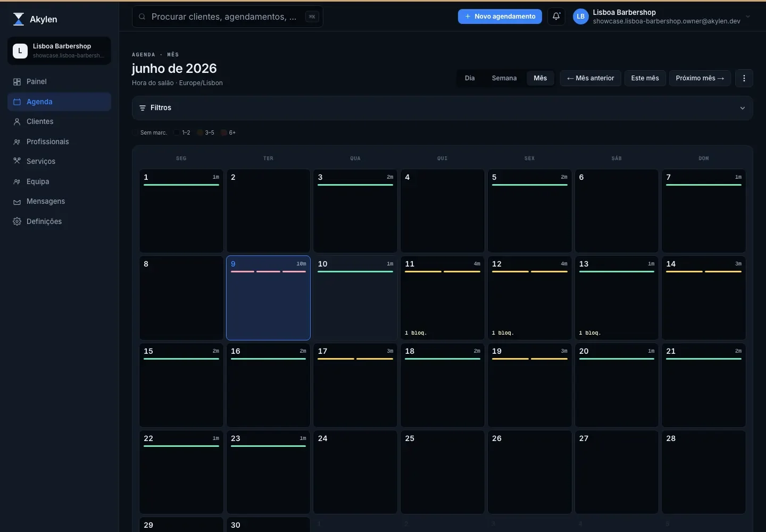The width and height of the screenshot is (766, 532).
Task: Click the 1 bloq. label on day 11
Action: click(x=416, y=333)
